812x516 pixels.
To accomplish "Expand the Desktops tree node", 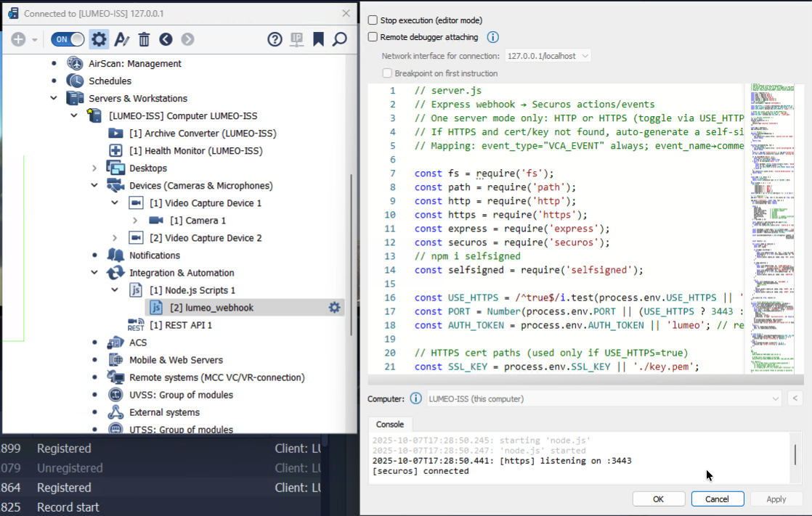I will (x=94, y=168).
